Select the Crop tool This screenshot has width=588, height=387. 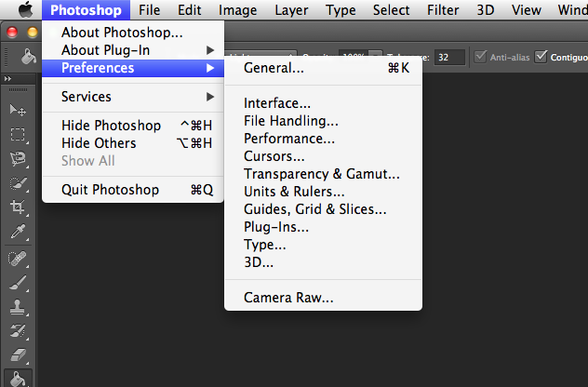[x=18, y=207]
